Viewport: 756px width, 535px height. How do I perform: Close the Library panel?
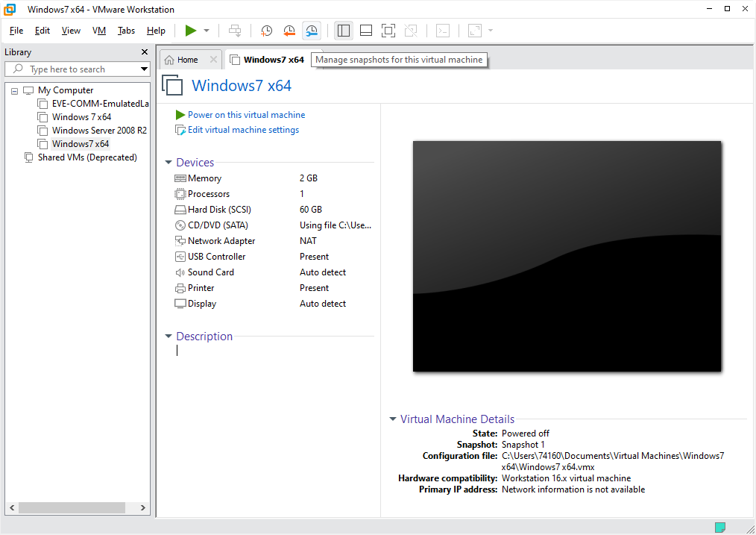pos(144,51)
